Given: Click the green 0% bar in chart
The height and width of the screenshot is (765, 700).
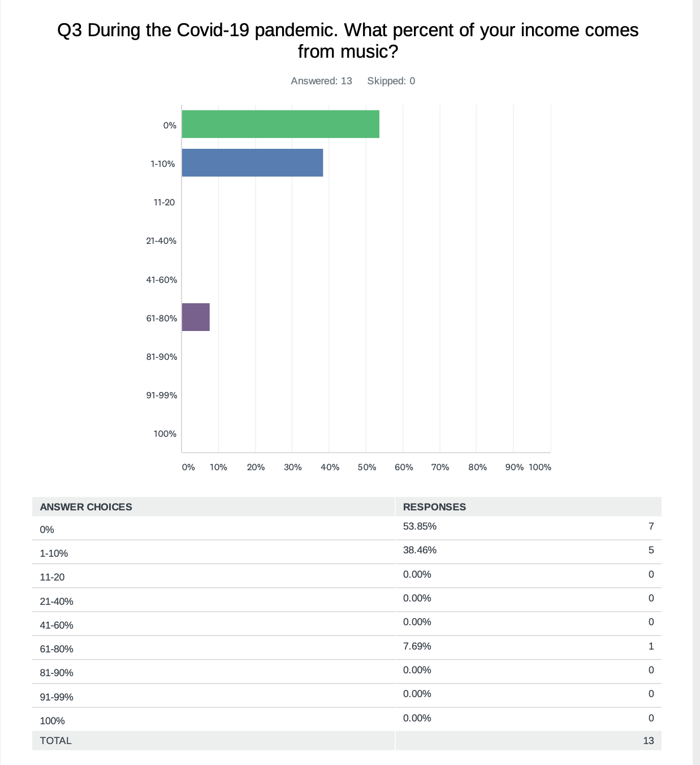Looking at the screenshot, I should 280,124.
